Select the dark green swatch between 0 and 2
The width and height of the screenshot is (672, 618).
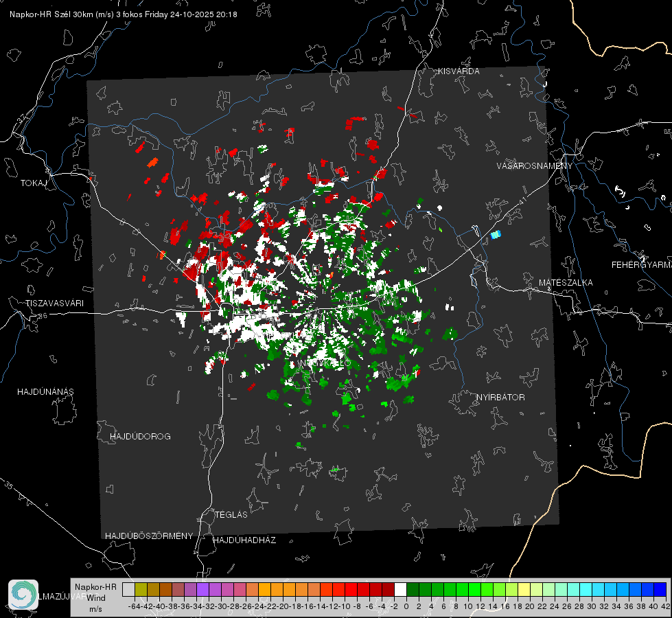click(413, 589)
